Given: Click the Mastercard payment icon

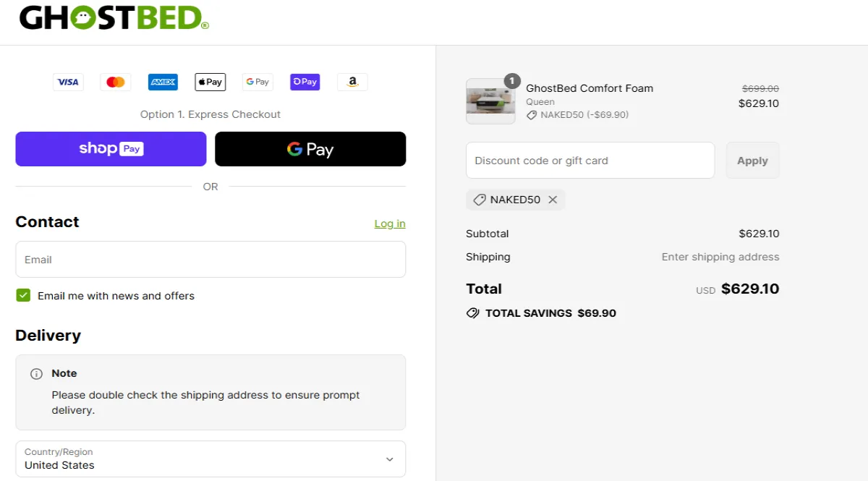Looking at the screenshot, I should pyautogui.click(x=116, y=82).
